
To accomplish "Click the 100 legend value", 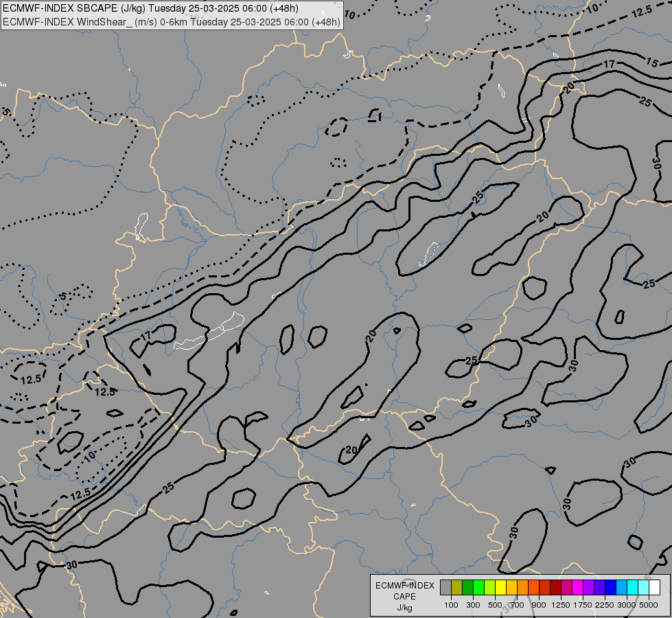I will 451,605.
